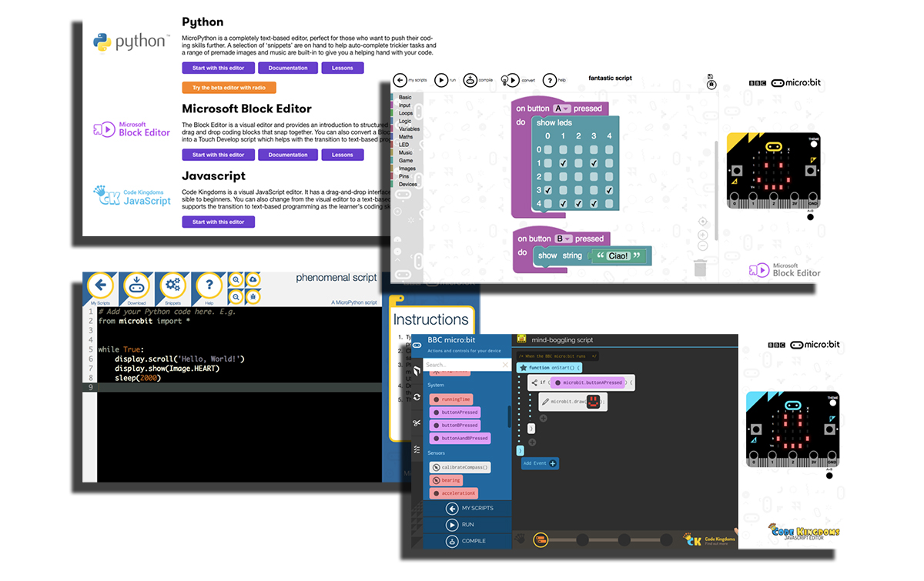This screenshot has height=581, width=924.
Task: Uncheck LED row 1 column 3 checkbox
Action: point(594,163)
